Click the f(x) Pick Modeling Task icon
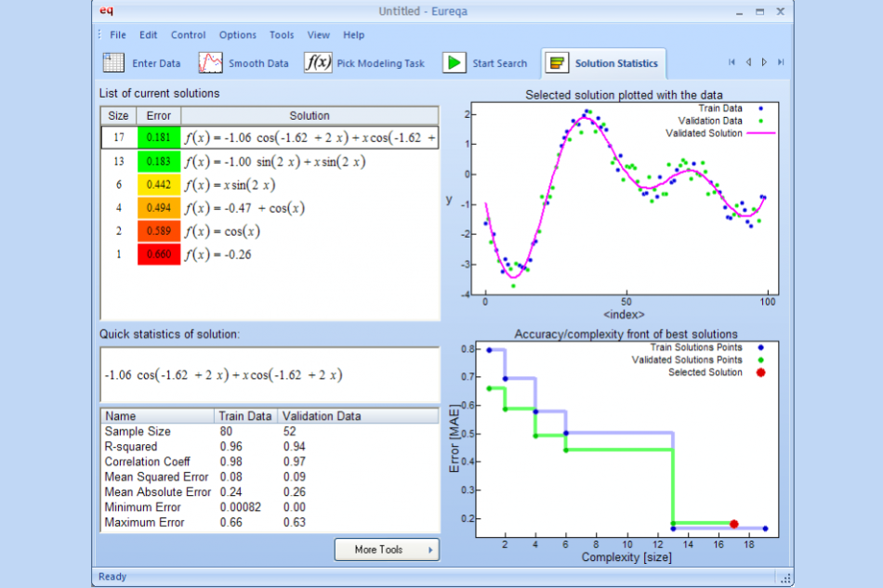The height and width of the screenshot is (588, 883). 318,63
